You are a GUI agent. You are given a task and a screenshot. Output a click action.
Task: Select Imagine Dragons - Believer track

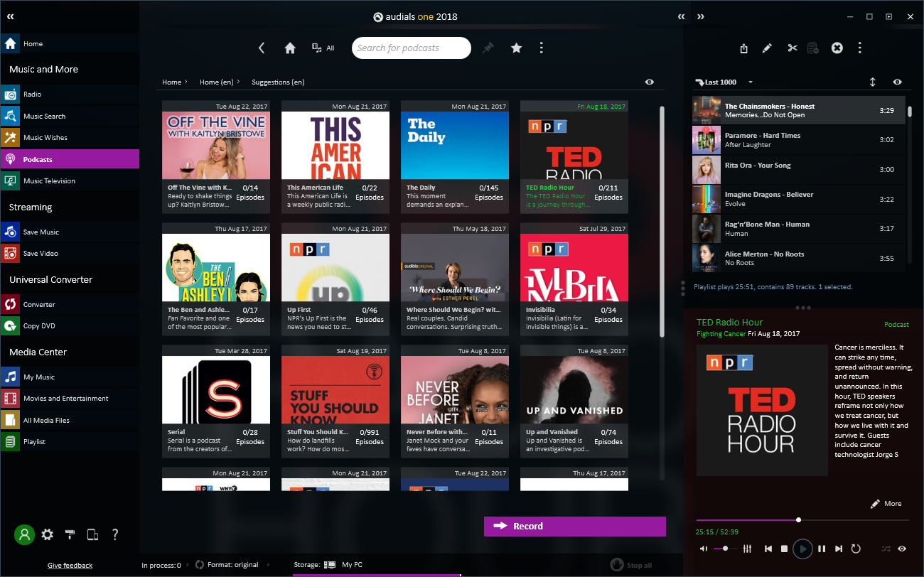pyautogui.click(x=800, y=199)
